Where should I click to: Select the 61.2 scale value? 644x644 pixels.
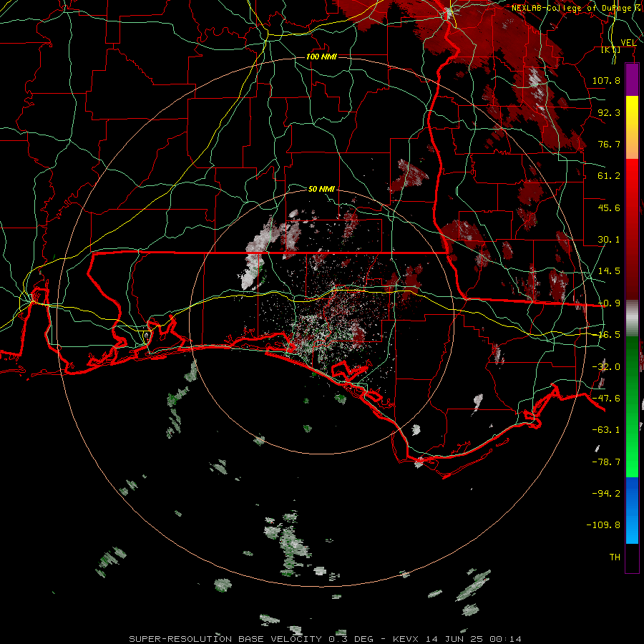[609, 176]
